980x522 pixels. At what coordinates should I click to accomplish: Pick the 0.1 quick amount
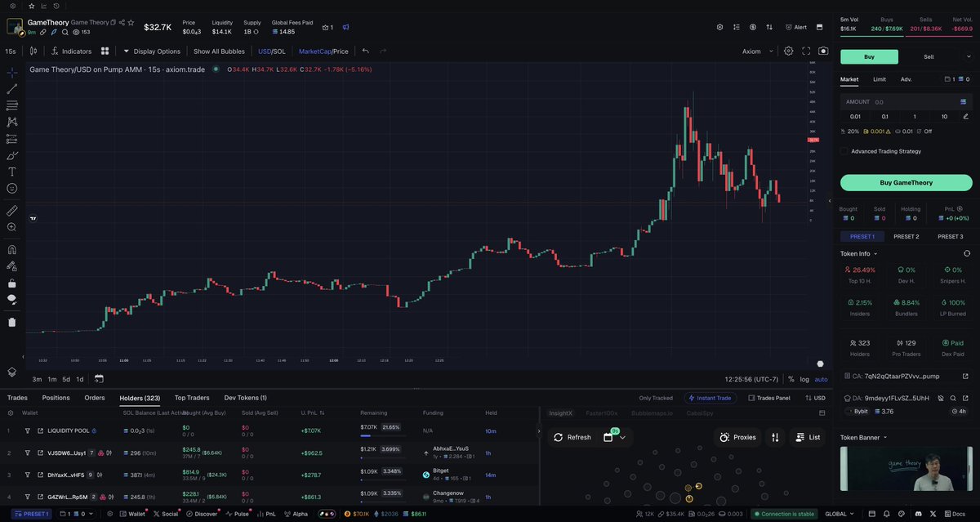(x=884, y=116)
